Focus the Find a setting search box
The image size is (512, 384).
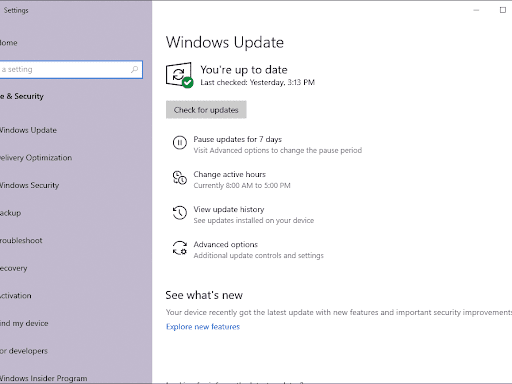click(71, 69)
